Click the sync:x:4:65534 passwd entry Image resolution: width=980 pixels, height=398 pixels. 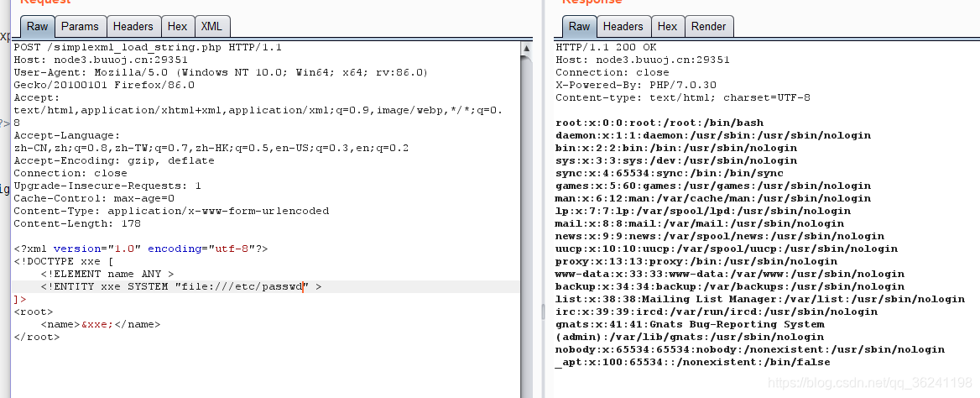pyautogui.click(x=670, y=173)
